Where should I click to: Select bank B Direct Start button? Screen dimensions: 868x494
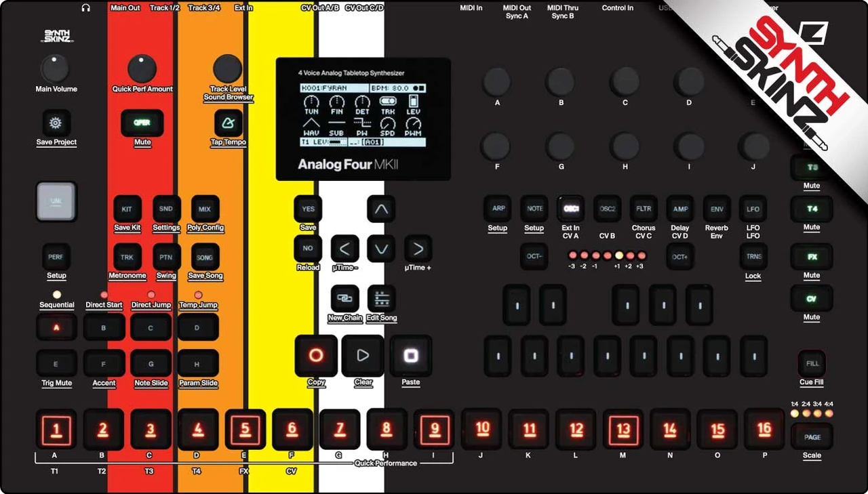[x=104, y=327]
